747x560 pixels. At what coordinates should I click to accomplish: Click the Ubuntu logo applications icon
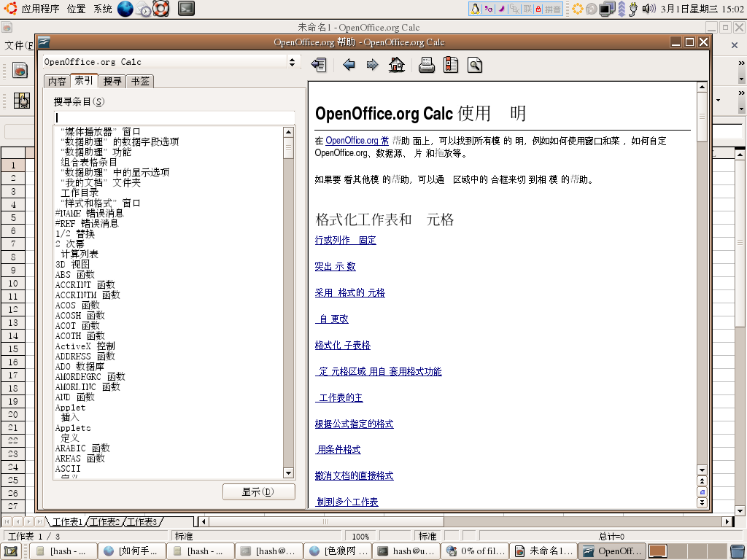tap(10, 8)
